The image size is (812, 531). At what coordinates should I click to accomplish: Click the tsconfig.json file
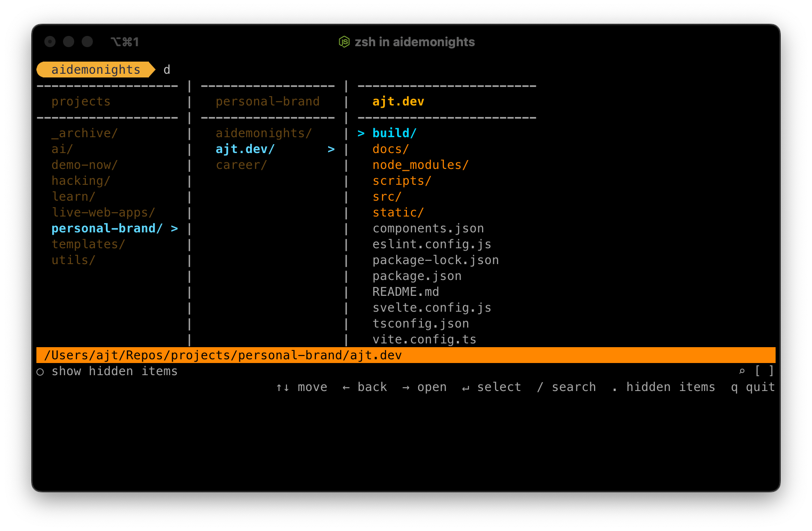coord(420,324)
